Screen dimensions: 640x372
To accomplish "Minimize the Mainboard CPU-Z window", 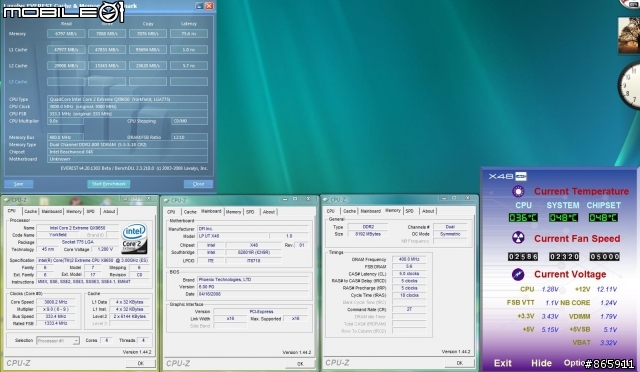I will [x=285, y=199].
